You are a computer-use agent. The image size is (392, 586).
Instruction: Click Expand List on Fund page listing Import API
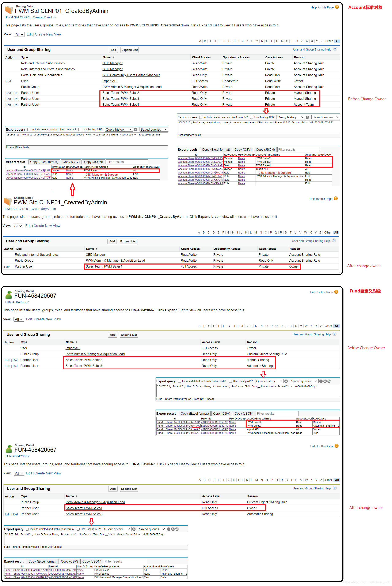129,335
